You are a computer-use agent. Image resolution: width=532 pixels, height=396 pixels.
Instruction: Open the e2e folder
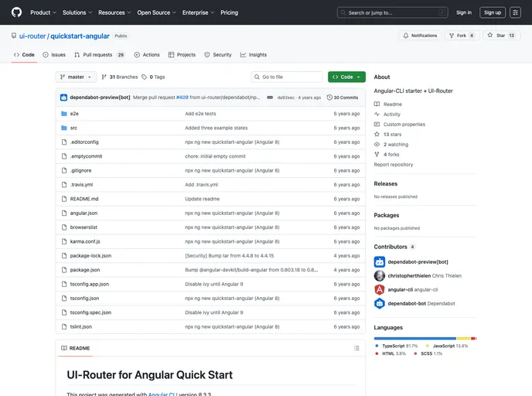(x=74, y=114)
